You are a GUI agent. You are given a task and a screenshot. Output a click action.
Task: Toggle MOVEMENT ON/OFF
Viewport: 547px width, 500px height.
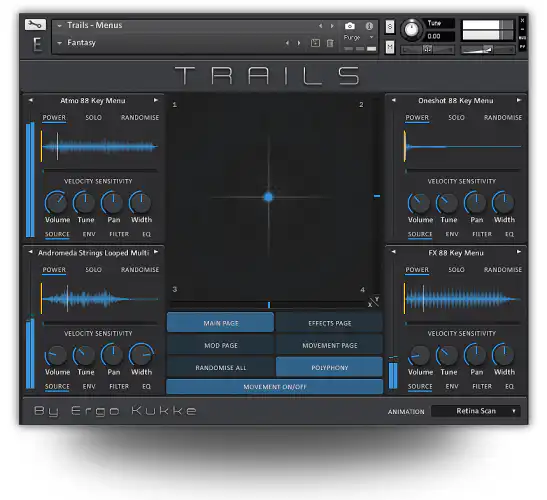click(x=275, y=387)
